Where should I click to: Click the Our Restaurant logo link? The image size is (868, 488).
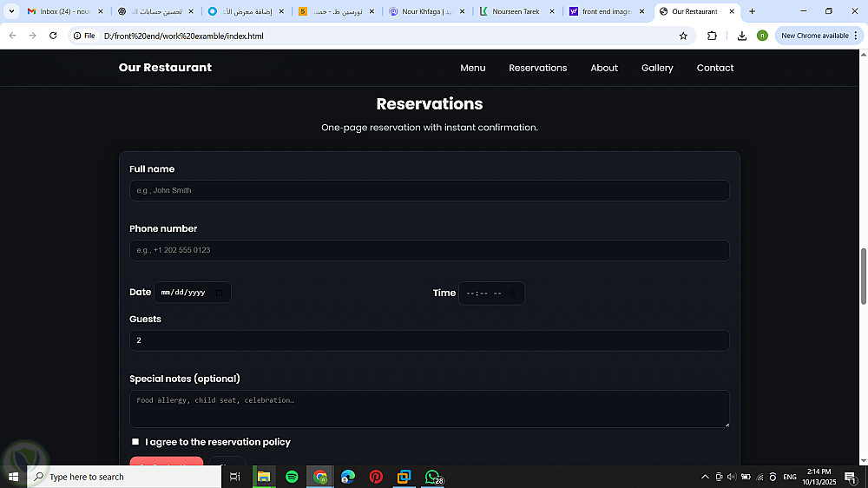click(x=165, y=68)
